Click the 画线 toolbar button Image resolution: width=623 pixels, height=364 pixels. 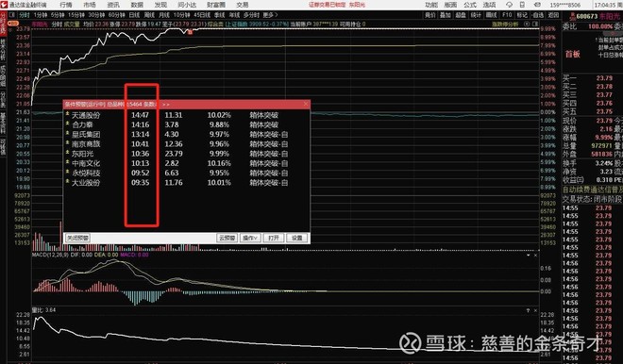pos(492,15)
